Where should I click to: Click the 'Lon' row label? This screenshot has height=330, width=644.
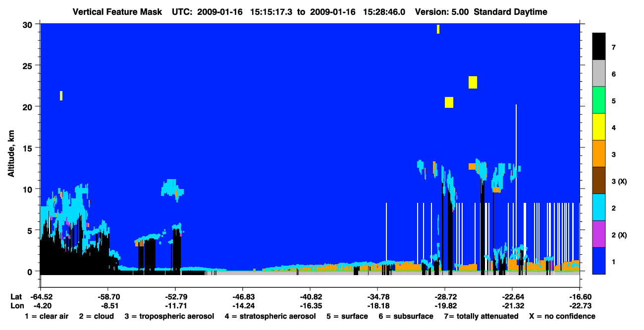[x=16, y=306]
